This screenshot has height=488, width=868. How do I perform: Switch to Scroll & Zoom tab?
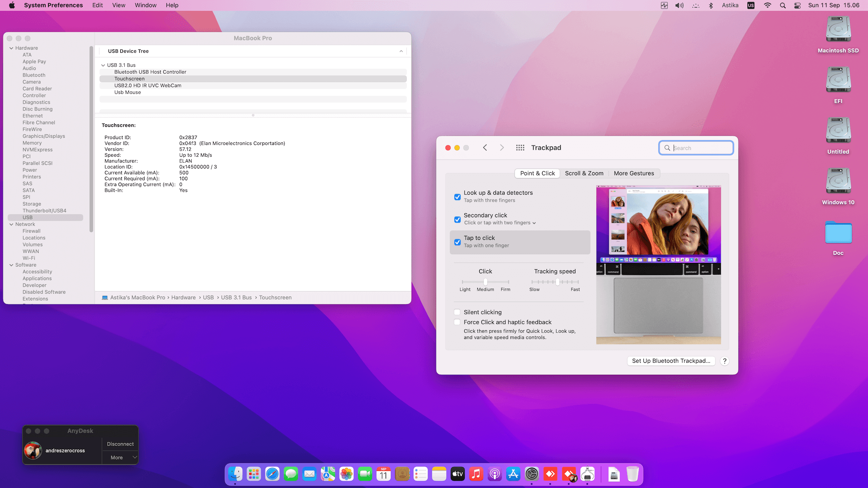pyautogui.click(x=584, y=174)
